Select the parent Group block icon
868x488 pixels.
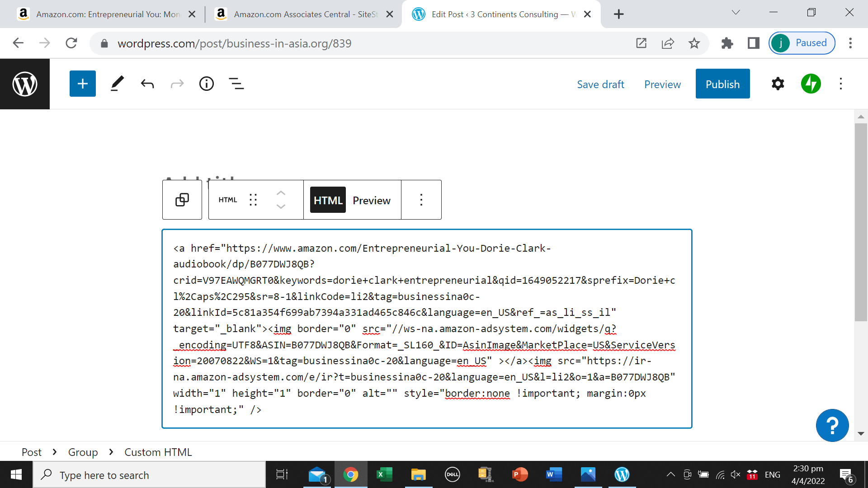(182, 200)
